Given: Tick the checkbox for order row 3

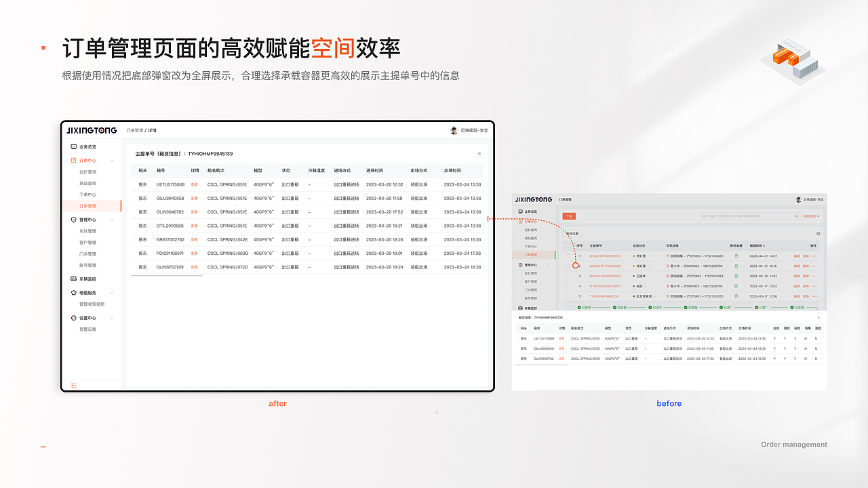Looking at the screenshot, I should tap(568, 276).
